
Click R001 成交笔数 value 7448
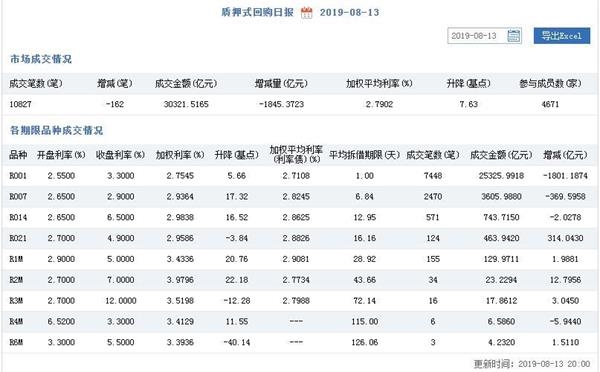tap(433, 176)
